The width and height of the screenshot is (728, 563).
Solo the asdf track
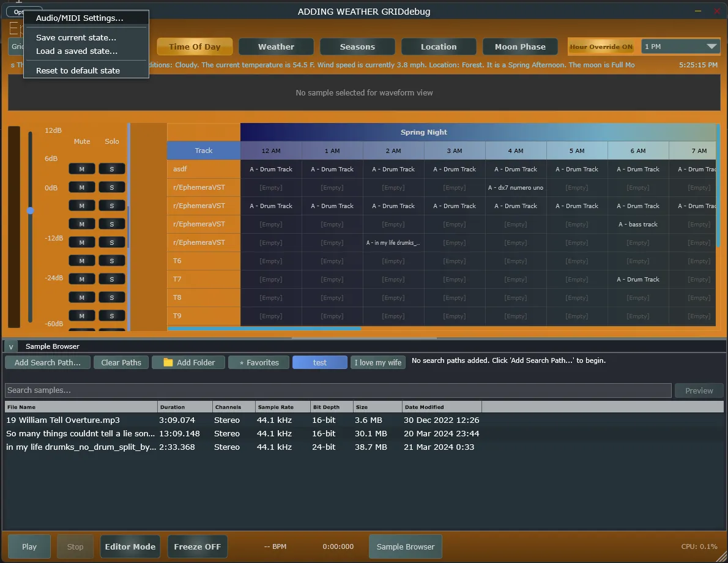pos(112,169)
